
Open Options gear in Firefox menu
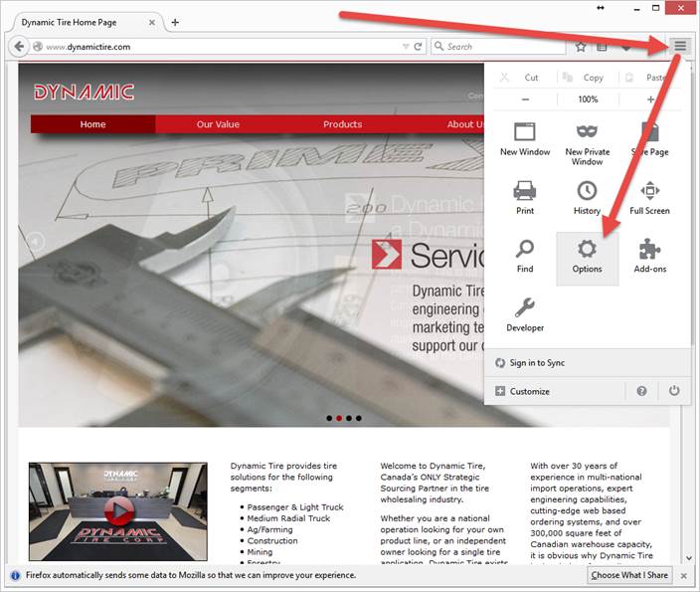coord(587,256)
